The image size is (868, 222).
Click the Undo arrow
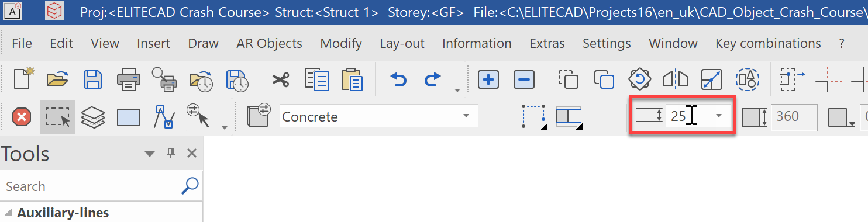point(399,79)
